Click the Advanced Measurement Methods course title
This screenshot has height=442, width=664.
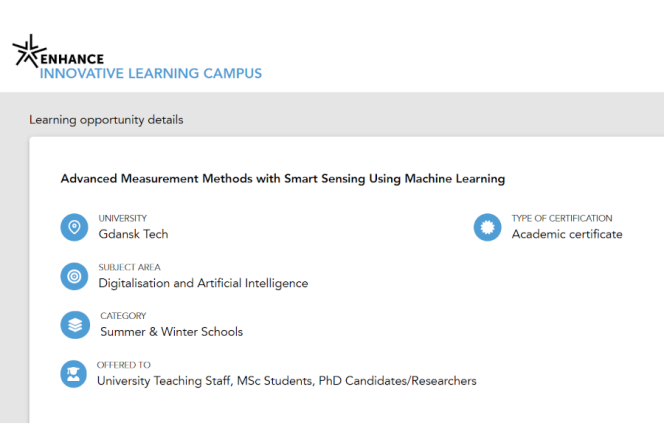point(283,179)
